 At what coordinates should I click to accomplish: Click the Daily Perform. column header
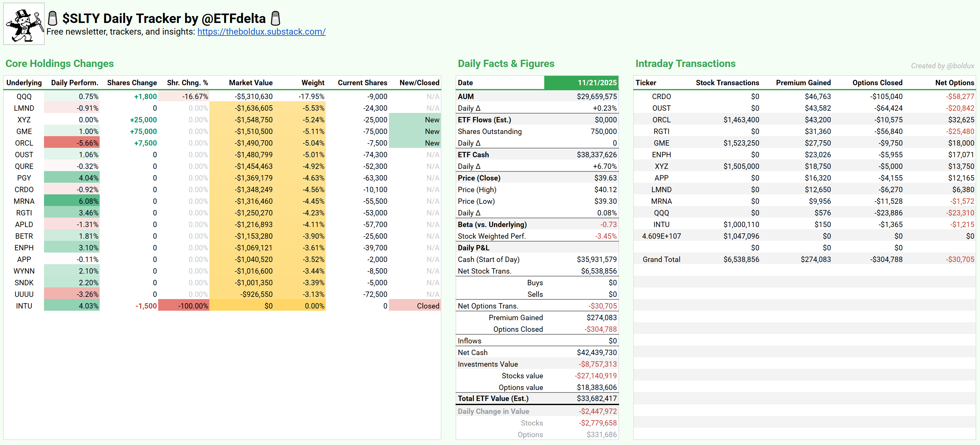pyautogui.click(x=75, y=83)
